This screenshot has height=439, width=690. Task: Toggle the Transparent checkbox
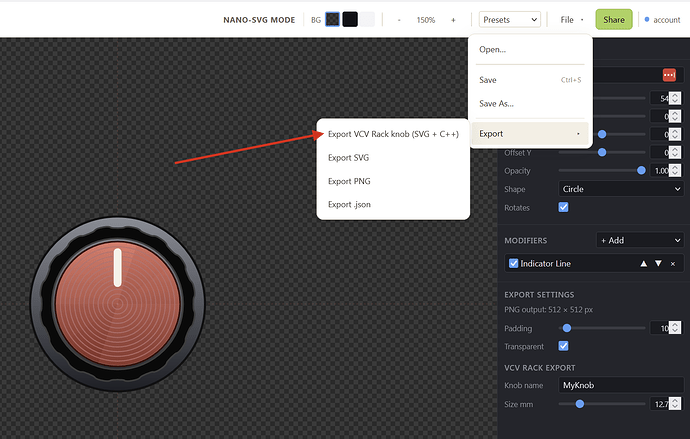[x=563, y=346]
